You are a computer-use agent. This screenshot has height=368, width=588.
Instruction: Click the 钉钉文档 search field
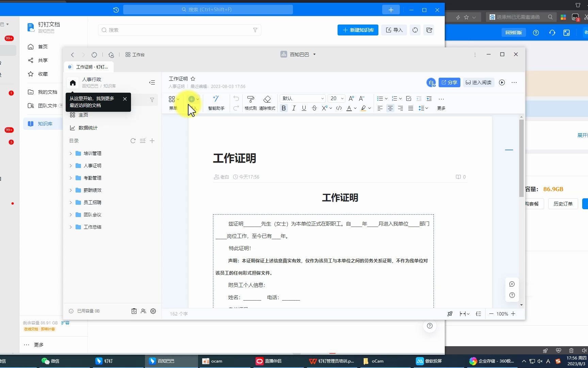point(180,30)
